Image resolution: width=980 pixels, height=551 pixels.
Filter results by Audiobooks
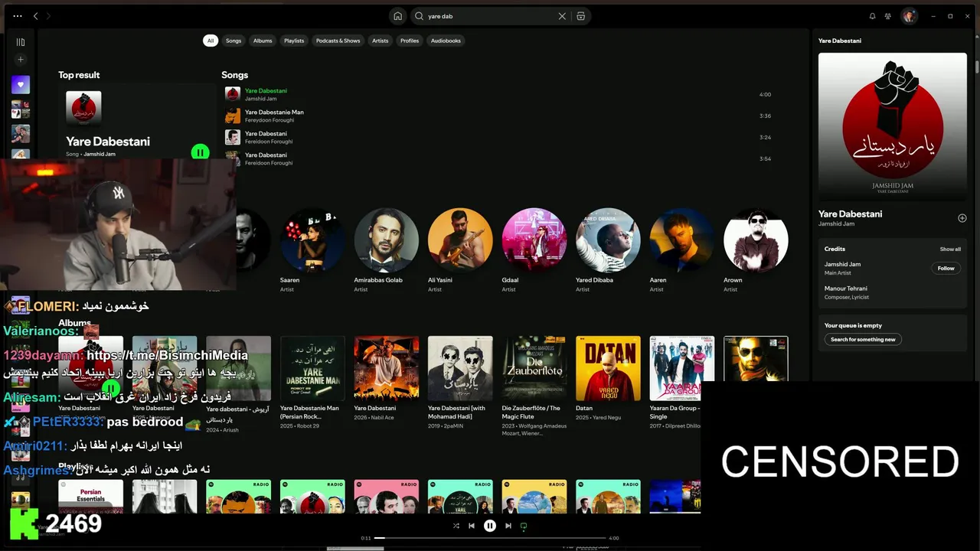point(446,41)
